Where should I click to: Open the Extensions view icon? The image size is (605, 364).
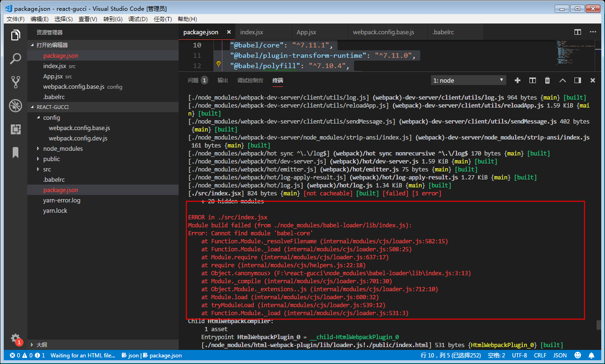16,129
